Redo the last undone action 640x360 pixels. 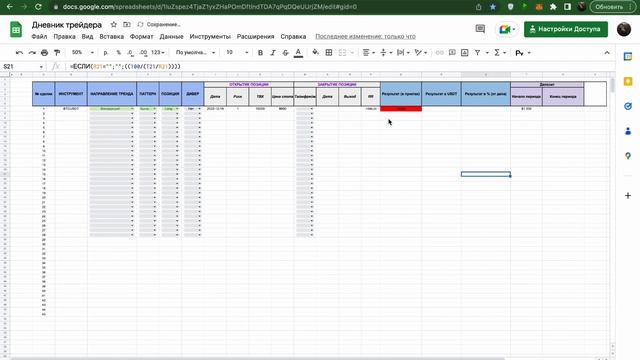pos(32,53)
